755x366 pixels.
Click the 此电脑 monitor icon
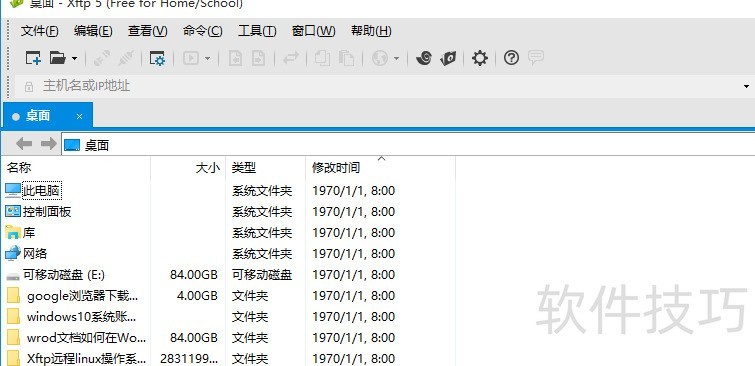click(13, 191)
